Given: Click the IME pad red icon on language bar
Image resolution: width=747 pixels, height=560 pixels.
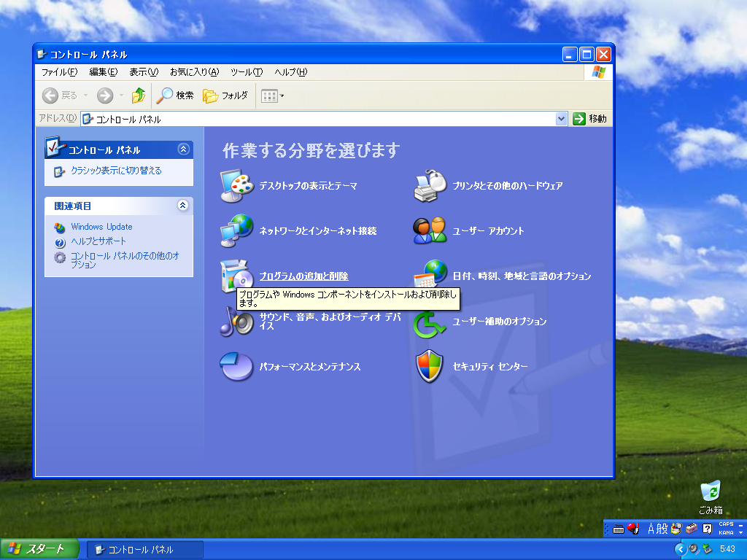Looking at the screenshot, I should 633,529.
